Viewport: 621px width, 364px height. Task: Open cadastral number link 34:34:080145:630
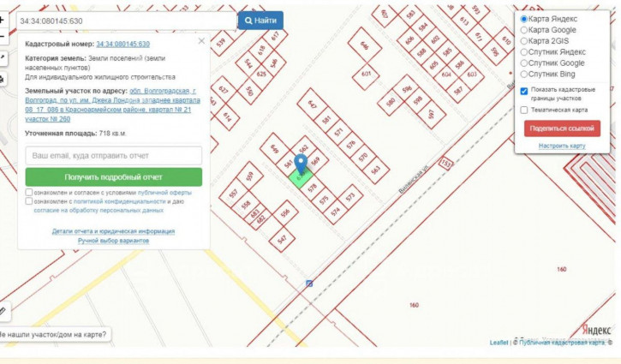pos(122,44)
